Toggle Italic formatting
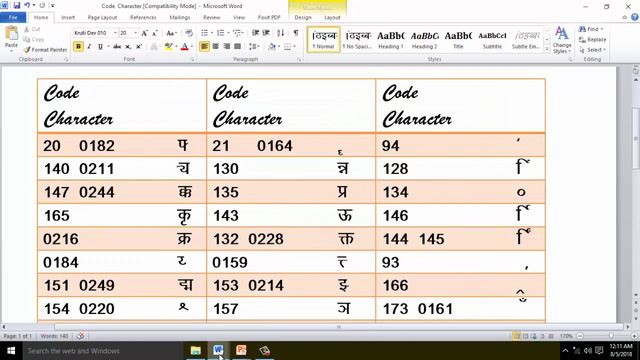Viewport: 640px width, 360px height. 89,47
